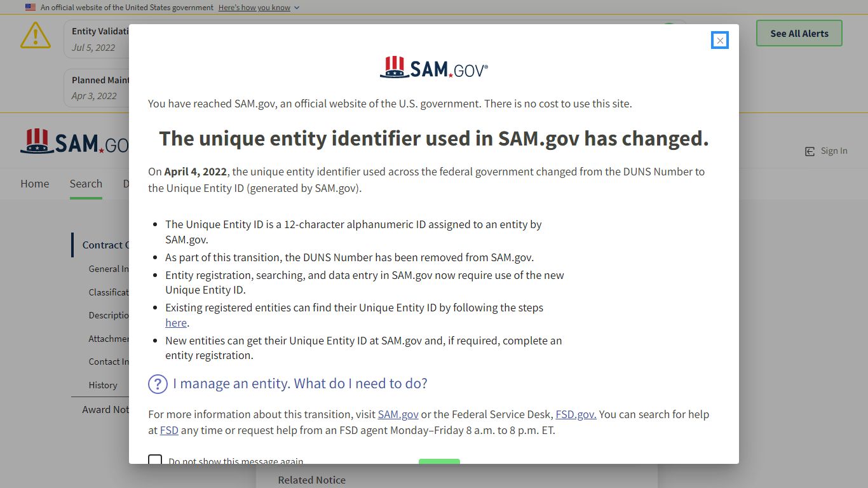Viewport: 868px width, 488px height.
Task: Open the SAM.gov link in the paragraph
Action: [x=398, y=414]
